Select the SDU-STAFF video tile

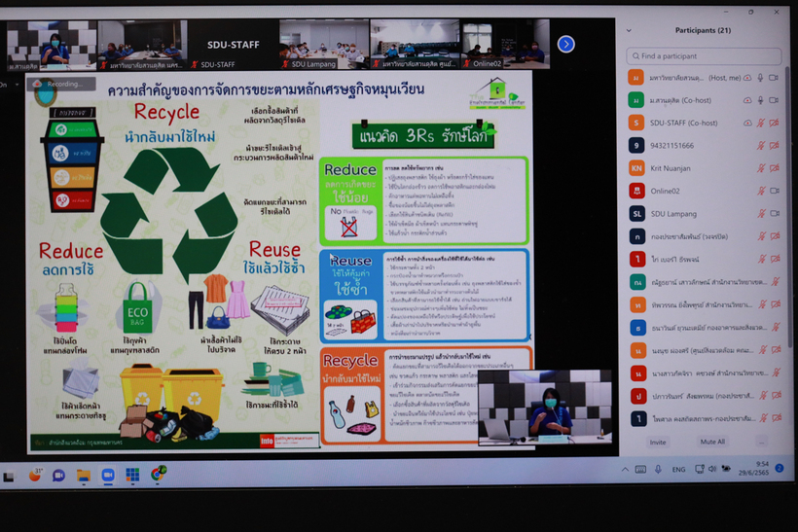(234, 45)
